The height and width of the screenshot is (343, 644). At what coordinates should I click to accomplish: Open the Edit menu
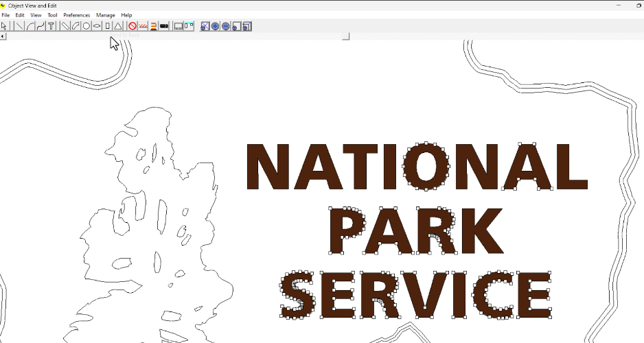[x=20, y=15]
